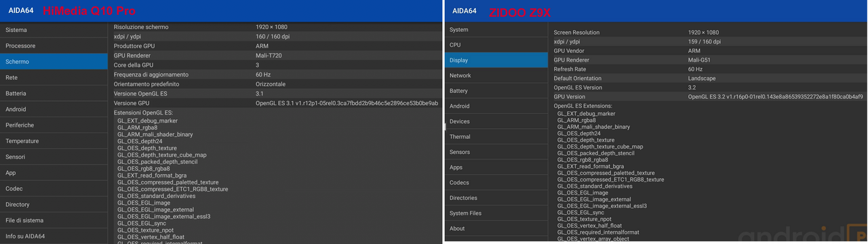This screenshot has height=244, width=868.
Task: Open System in the ZIDOO sidebar
Action: tap(496, 30)
